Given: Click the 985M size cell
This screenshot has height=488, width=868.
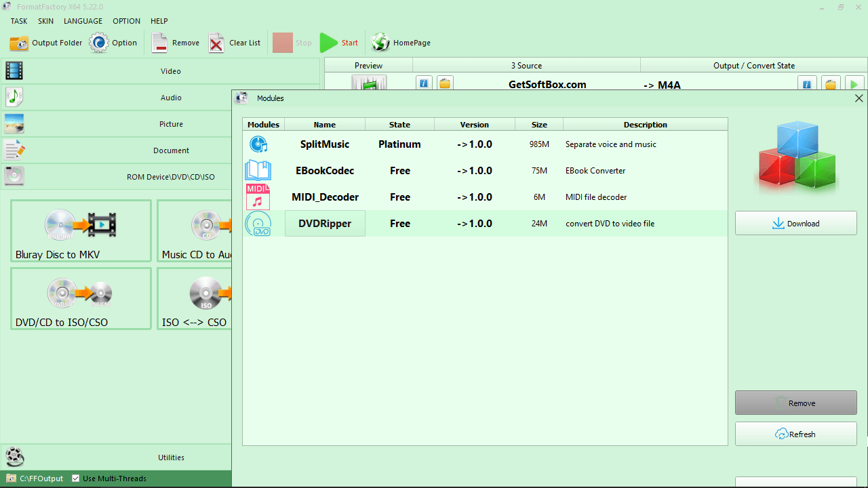Looking at the screenshot, I should click(539, 144).
